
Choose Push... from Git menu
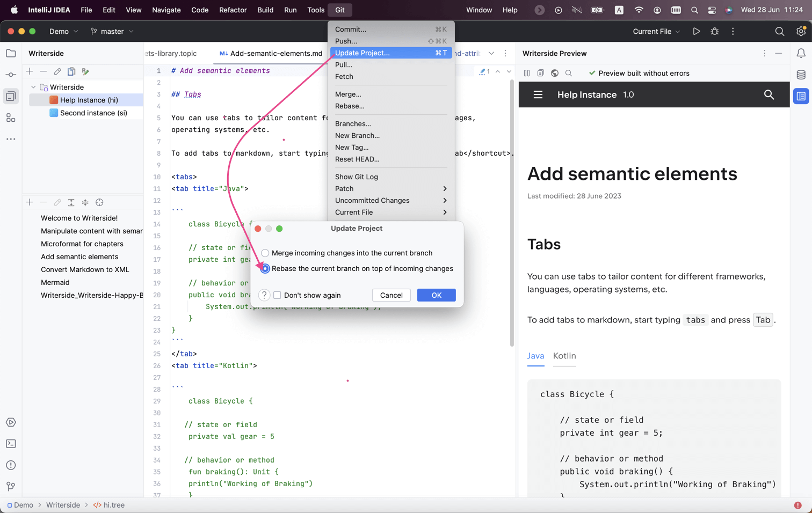[391, 41]
